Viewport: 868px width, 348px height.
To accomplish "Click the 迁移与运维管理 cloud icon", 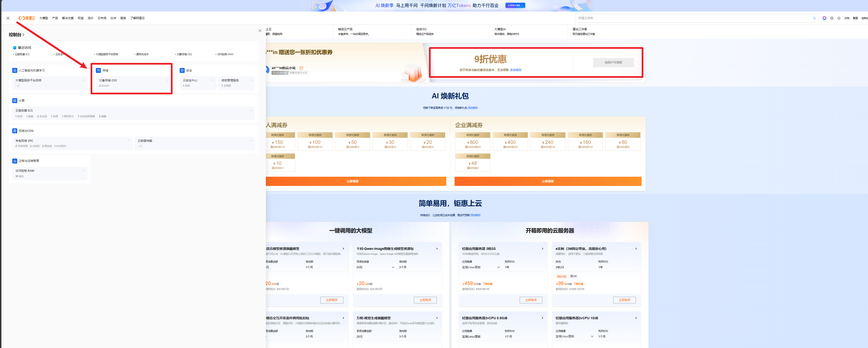I will (x=14, y=161).
